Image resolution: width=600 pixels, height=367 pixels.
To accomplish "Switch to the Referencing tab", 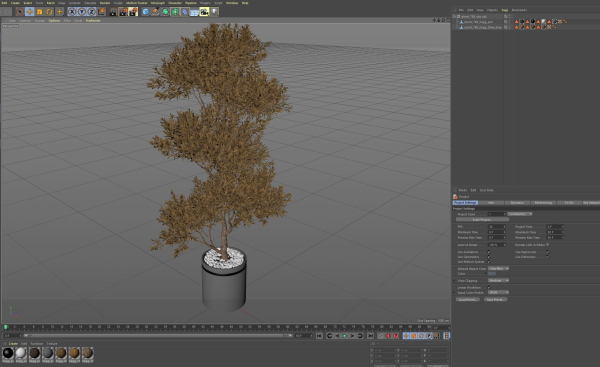I will tap(543, 202).
